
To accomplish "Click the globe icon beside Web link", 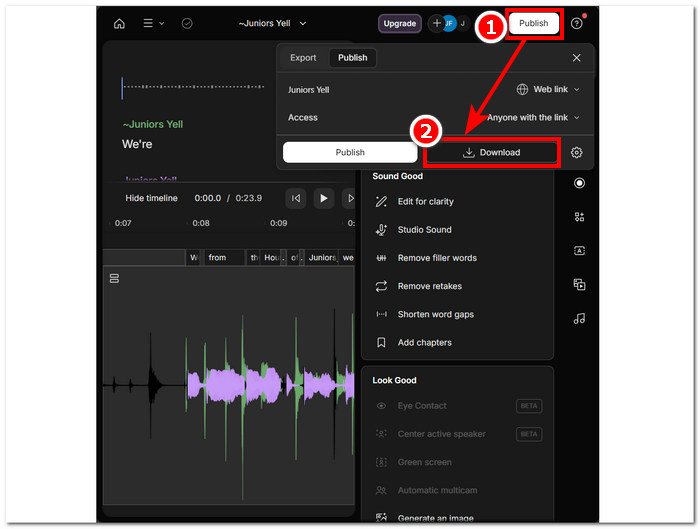I will (522, 89).
